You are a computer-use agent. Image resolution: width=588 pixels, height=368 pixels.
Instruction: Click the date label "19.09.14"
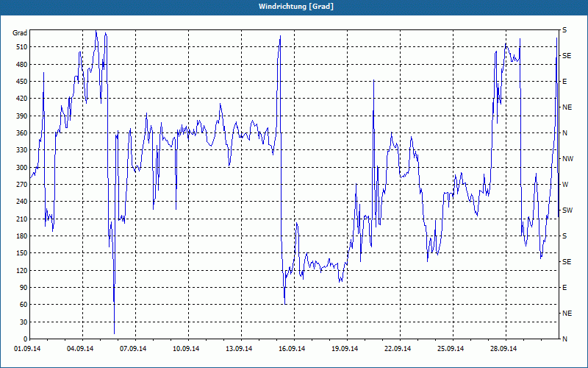coord(345,349)
